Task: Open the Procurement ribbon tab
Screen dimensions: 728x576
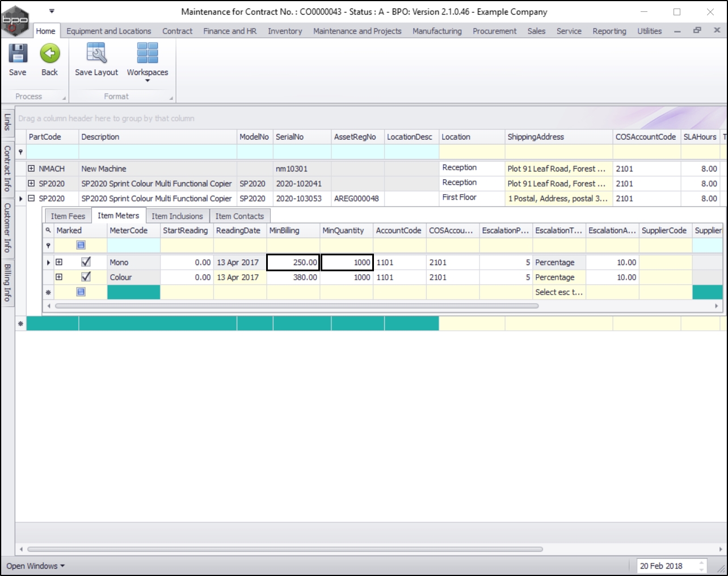Action: [x=495, y=31]
